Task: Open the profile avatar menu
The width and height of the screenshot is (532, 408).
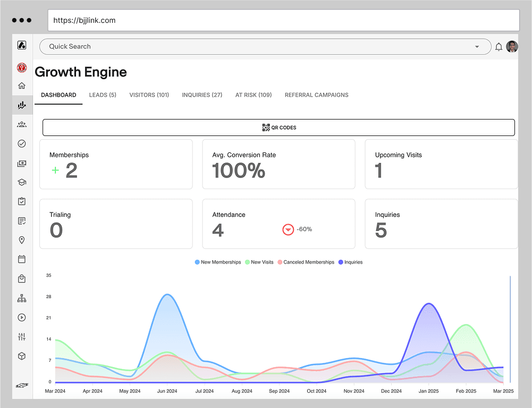Action: [x=511, y=47]
